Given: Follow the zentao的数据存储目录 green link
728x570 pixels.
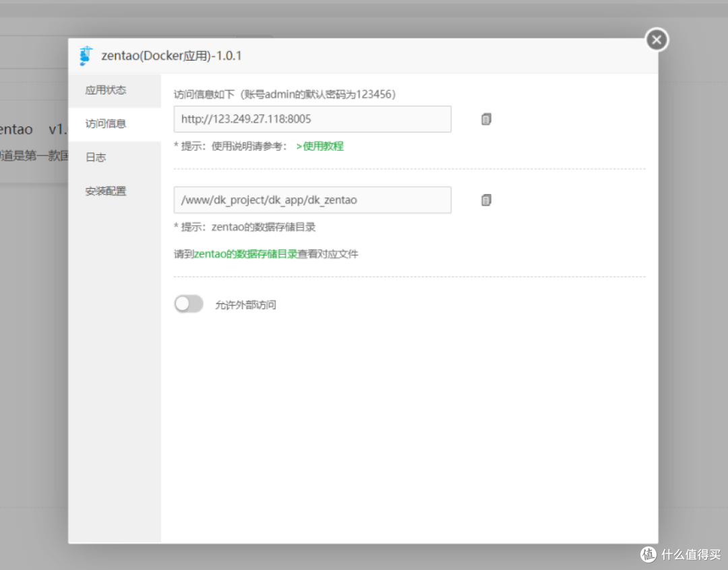Looking at the screenshot, I should coord(245,254).
